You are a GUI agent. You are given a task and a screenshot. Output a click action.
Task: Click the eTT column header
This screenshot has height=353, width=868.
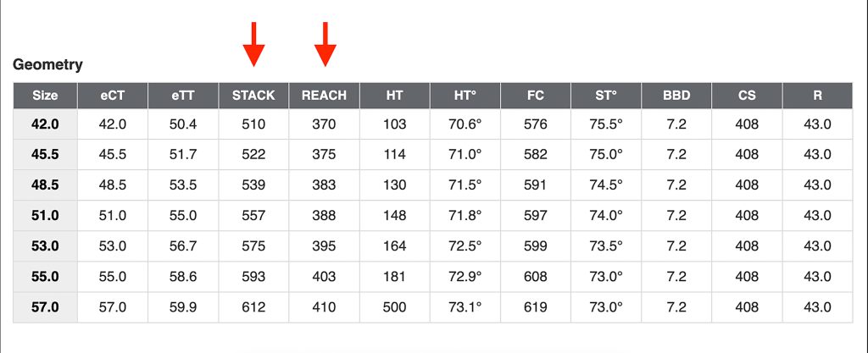(x=183, y=96)
